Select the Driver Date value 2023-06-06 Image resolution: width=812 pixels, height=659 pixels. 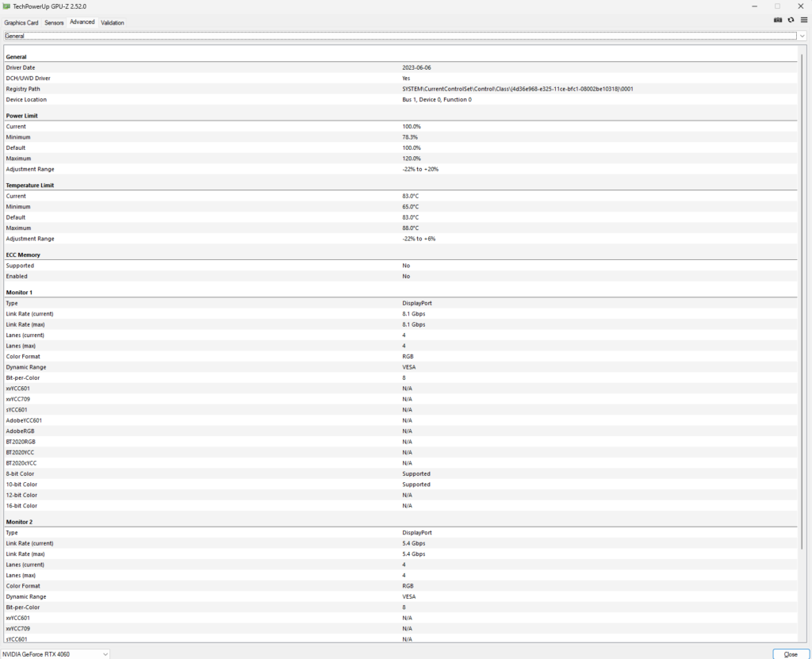[416, 68]
